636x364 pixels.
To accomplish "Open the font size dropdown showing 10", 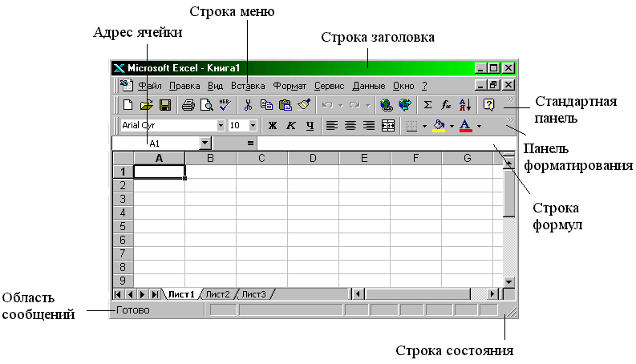I will (x=253, y=126).
